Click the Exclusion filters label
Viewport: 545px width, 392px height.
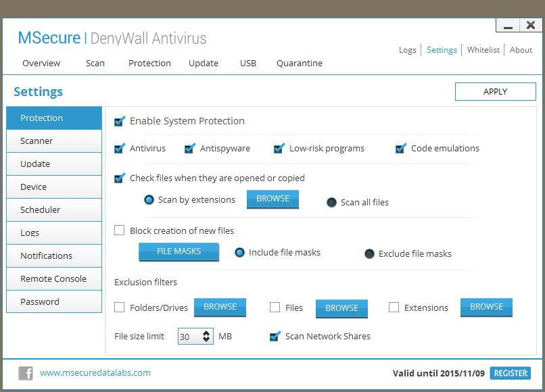145,283
